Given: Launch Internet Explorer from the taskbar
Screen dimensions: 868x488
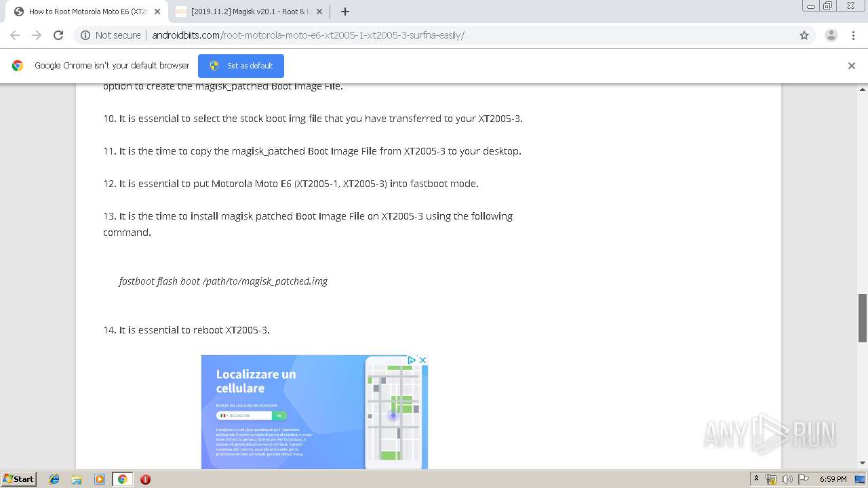Looking at the screenshot, I should point(54,479).
